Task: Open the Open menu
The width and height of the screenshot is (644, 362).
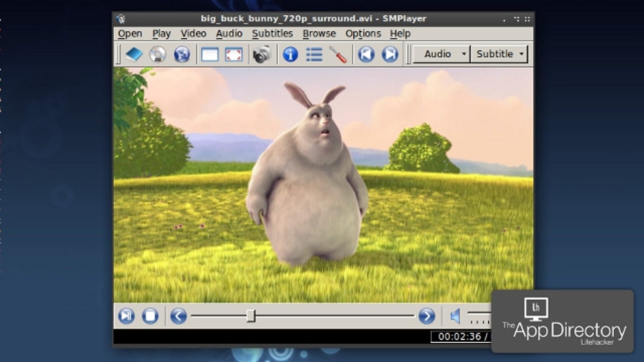Action: coord(130,33)
